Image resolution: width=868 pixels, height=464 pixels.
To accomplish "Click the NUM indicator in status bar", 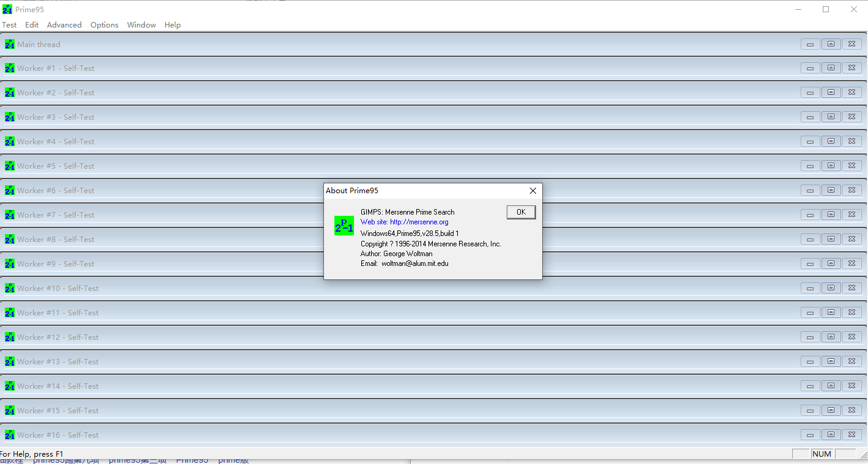I will coord(822,454).
